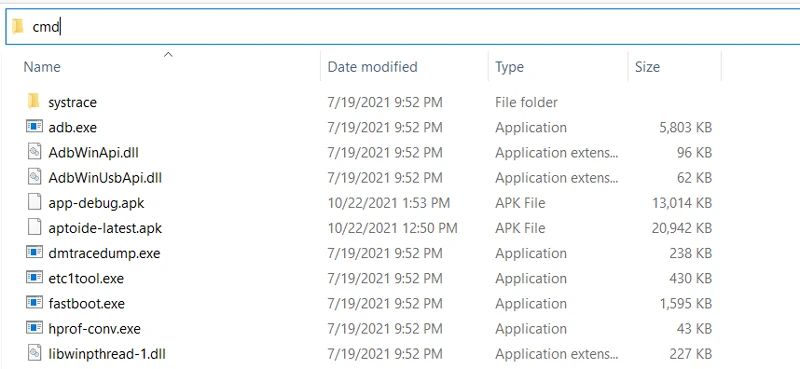800x369 pixels.
Task: Click the 13,014 KB size cell
Action: coord(682,203)
